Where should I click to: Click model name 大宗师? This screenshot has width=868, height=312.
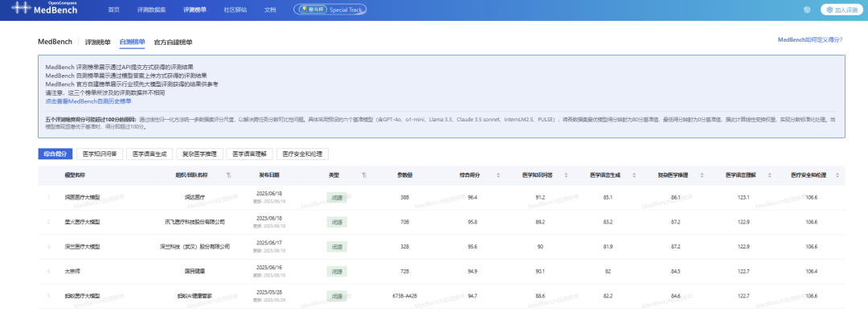click(x=73, y=272)
